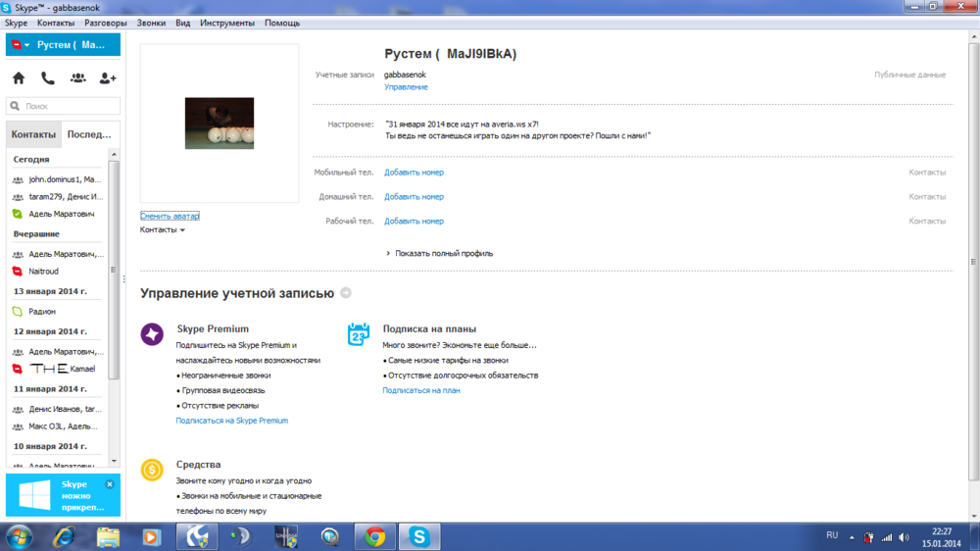Create a group using the group icon

(78, 78)
